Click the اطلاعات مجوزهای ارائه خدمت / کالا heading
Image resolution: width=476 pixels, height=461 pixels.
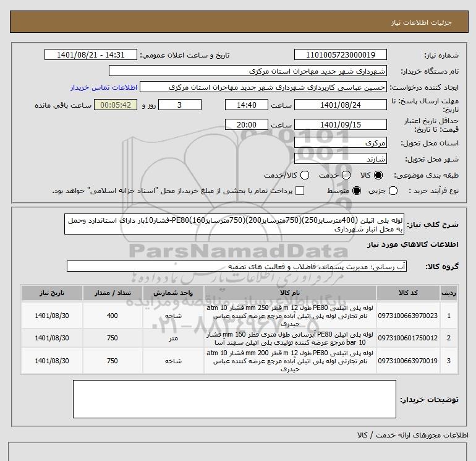pyautogui.click(x=413, y=435)
